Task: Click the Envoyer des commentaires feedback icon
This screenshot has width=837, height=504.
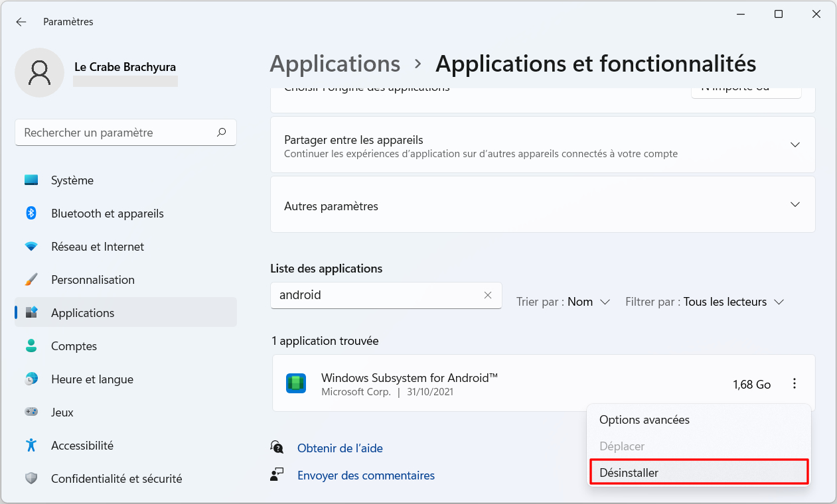Action: tap(277, 474)
